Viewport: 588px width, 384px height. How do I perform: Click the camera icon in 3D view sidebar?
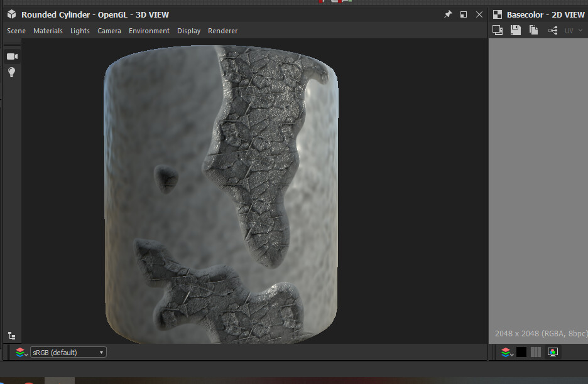pos(12,56)
